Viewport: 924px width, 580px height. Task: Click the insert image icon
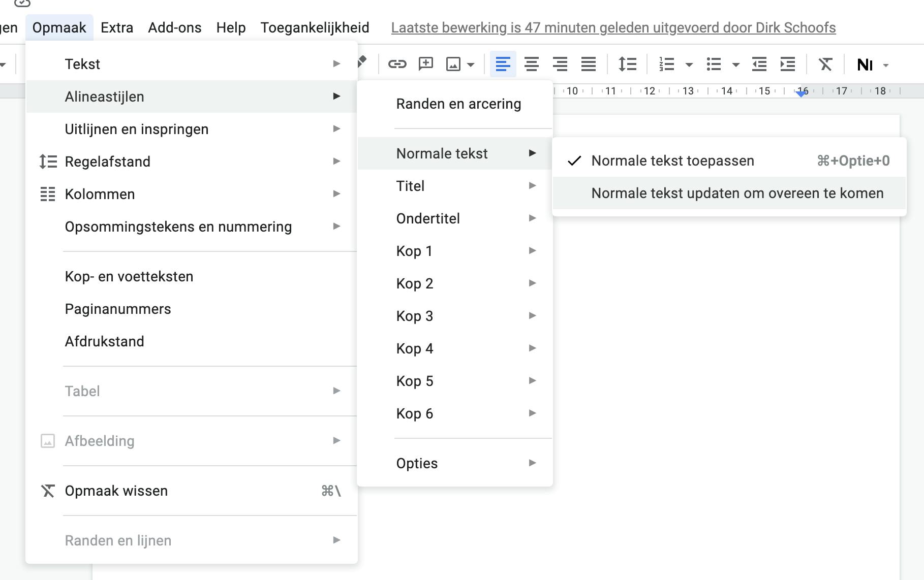453,64
